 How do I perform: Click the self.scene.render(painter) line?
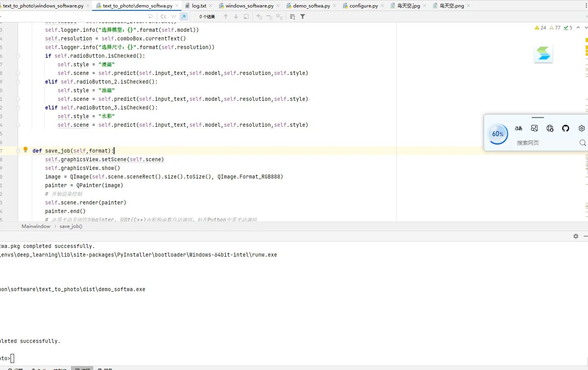click(85, 202)
